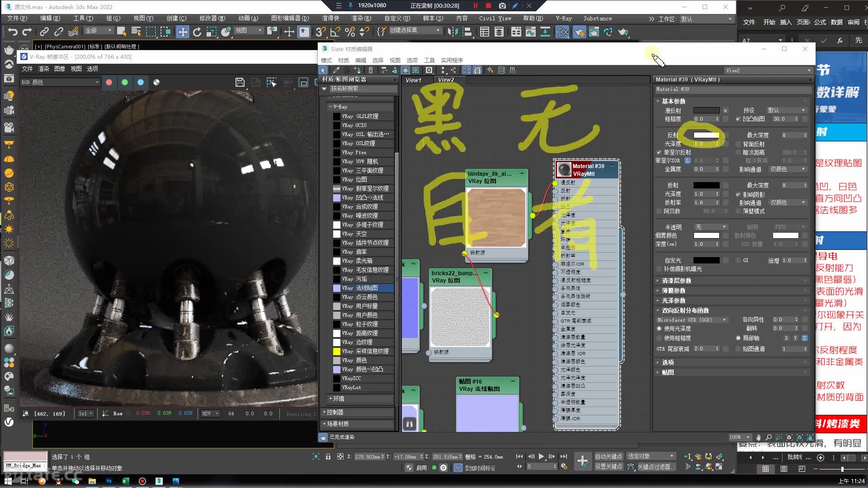Save image in V-Ray frame buffer
The height and width of the screenshot is (488, 868).
240,82
